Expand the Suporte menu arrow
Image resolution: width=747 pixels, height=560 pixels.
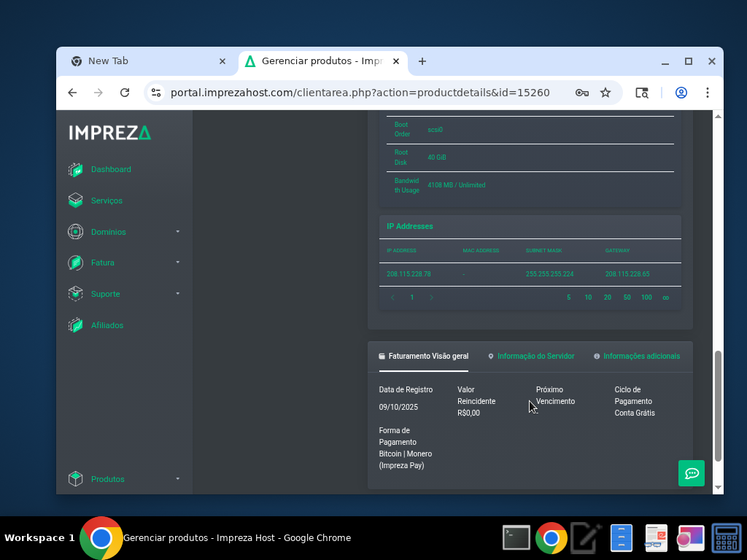pos(178,294)
